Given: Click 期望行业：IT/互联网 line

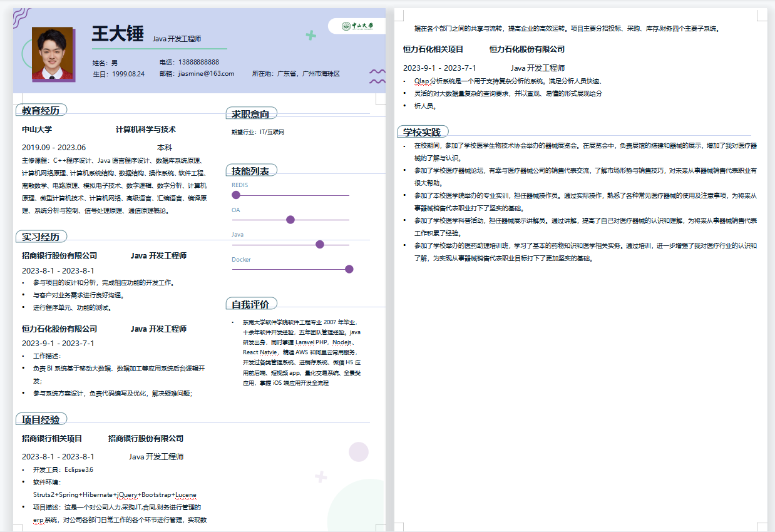Looking at the screenshot, I should 258,133.
